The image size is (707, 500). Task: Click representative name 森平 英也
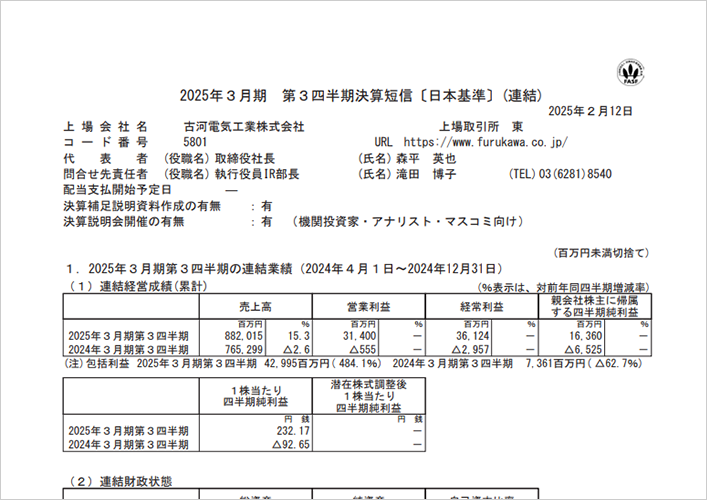click(x=426, y=159)
